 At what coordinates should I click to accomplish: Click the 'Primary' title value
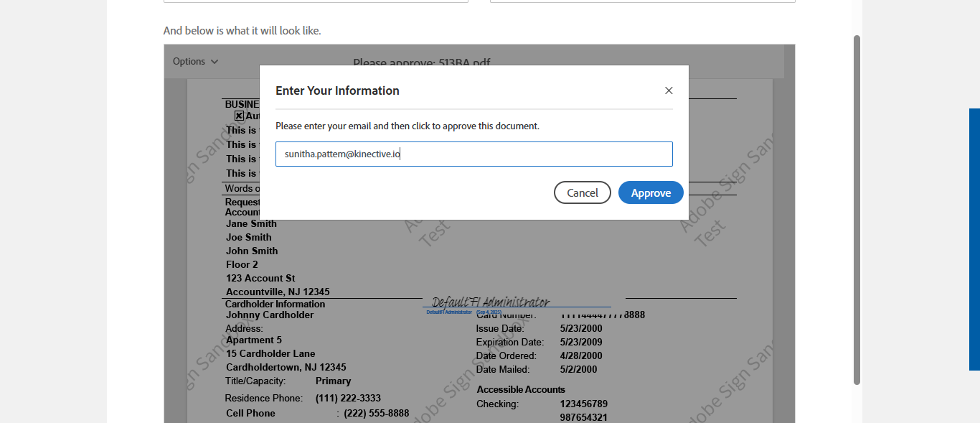[x=334, y=381]
